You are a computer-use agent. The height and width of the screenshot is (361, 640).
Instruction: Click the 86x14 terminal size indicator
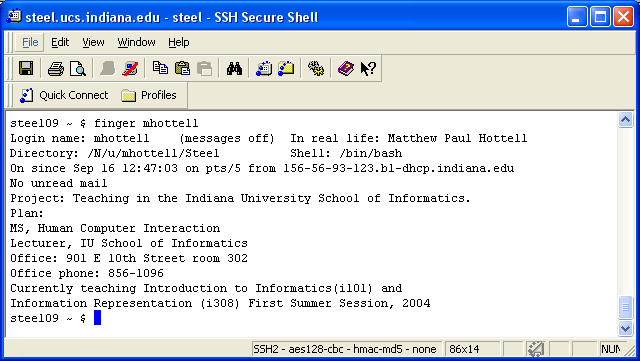464,349
